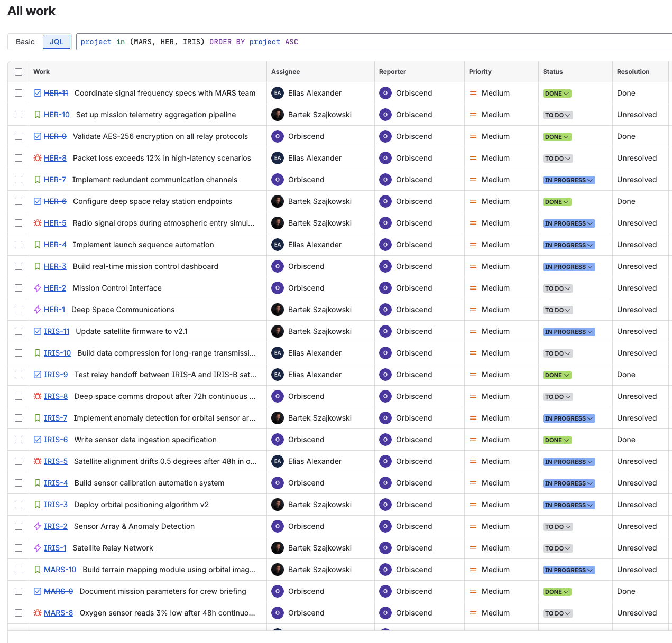
Task: Toggle the select-all checkbox in table header
Action: click(19, 72)
